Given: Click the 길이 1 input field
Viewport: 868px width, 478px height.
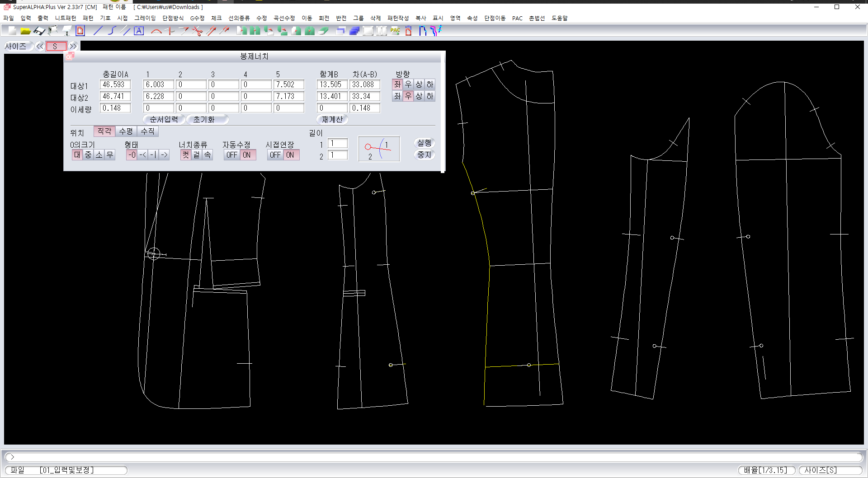Looking at the screenshot, I should click(337, 143).
